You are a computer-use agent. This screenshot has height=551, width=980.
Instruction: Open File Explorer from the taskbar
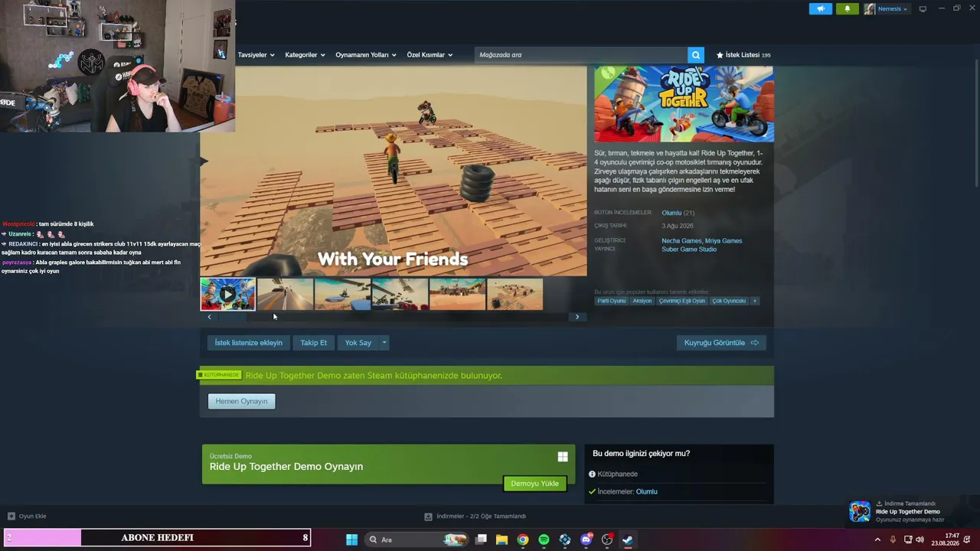pyautogui.click(x=501, y=540)
